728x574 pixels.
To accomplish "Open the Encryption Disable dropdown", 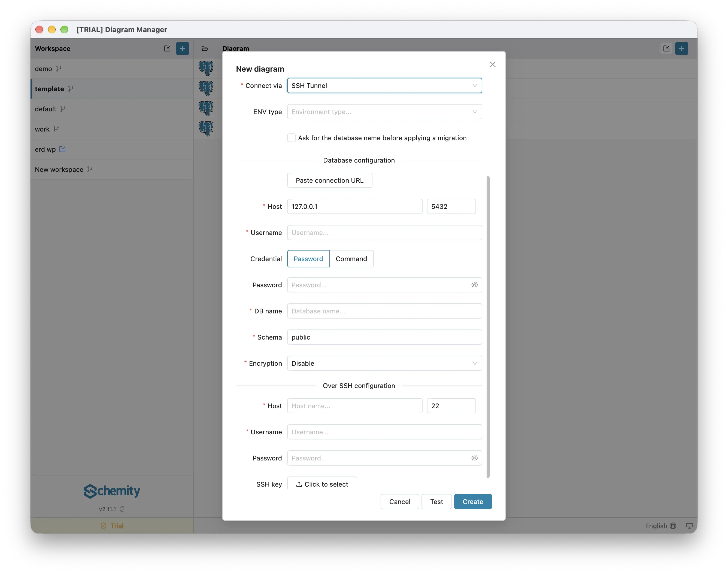I will [x=384, y=363].
